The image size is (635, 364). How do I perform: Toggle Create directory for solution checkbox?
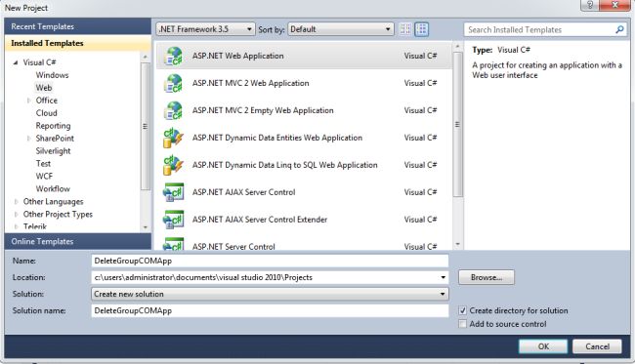pos(462,310)
